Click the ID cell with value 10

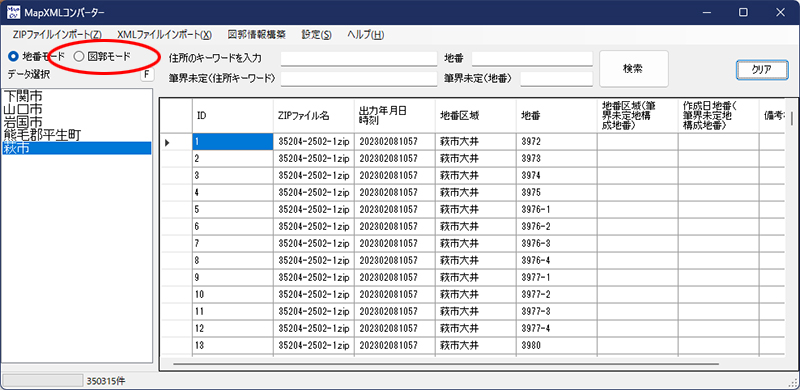point(233,295)
